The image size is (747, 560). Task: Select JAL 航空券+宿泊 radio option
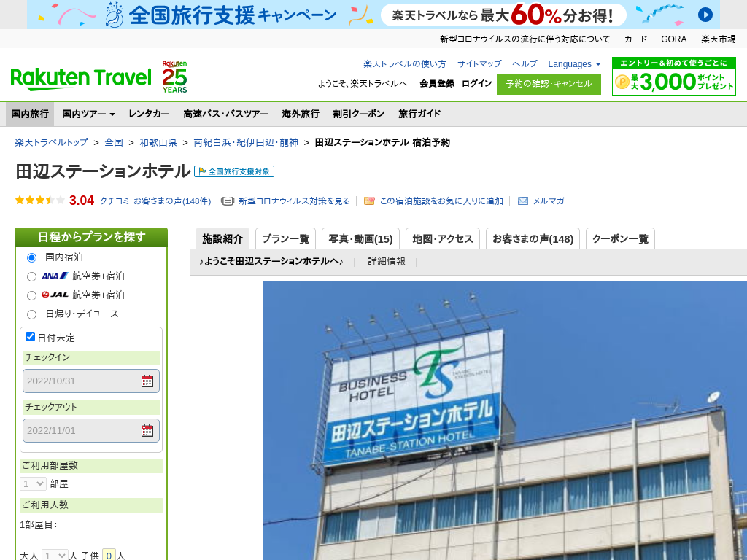coord(31,296)
